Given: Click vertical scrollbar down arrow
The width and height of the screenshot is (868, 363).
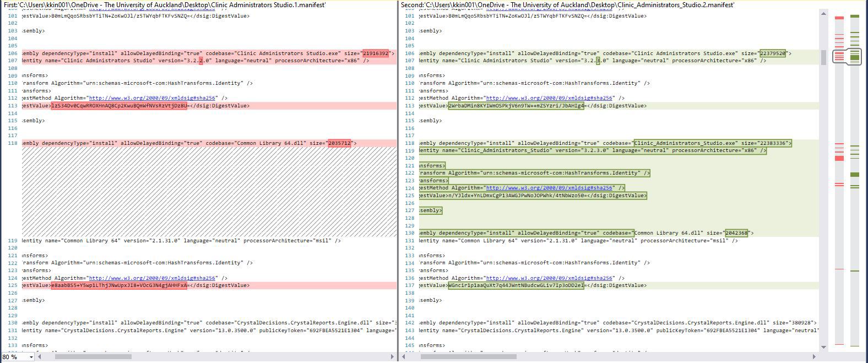Looking at the screenshot, I should pos(824,347).
